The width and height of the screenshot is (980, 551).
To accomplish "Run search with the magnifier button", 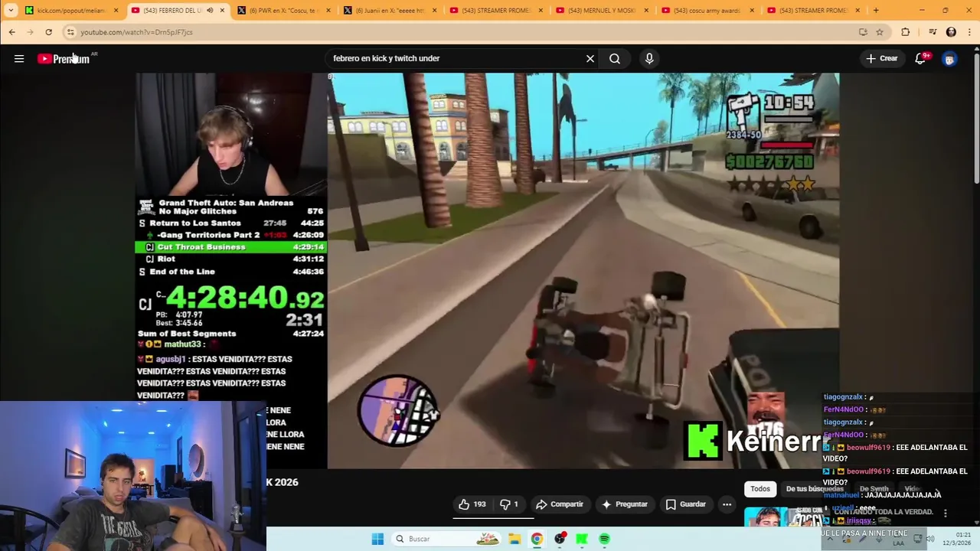I will click(x=615, y=58).
